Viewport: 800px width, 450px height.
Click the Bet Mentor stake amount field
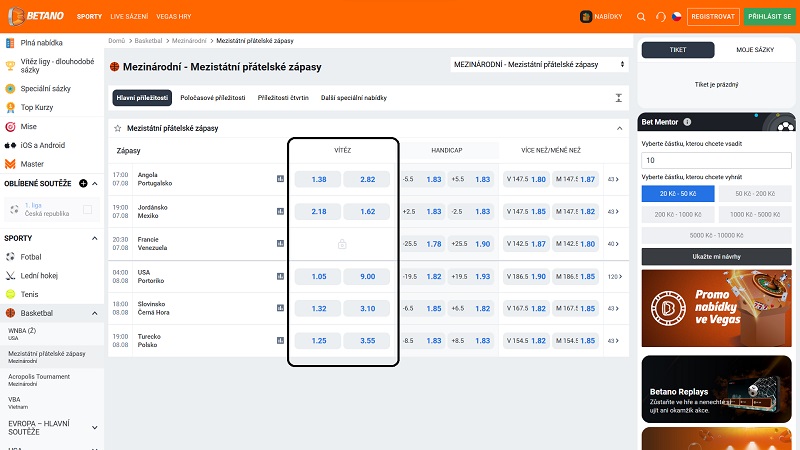click(x=715, y=160)
